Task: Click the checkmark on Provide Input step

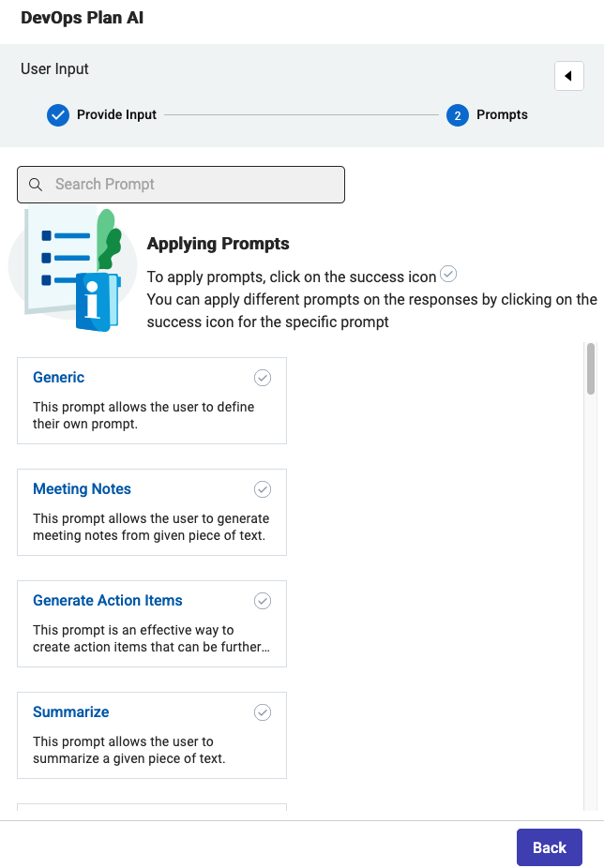Action: pyautogui.click(x=58, y=114)
